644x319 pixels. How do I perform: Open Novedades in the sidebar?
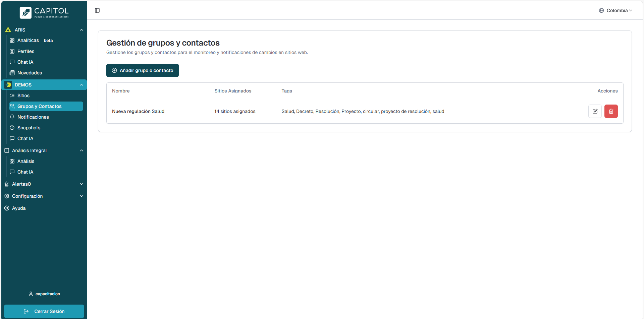30,73
